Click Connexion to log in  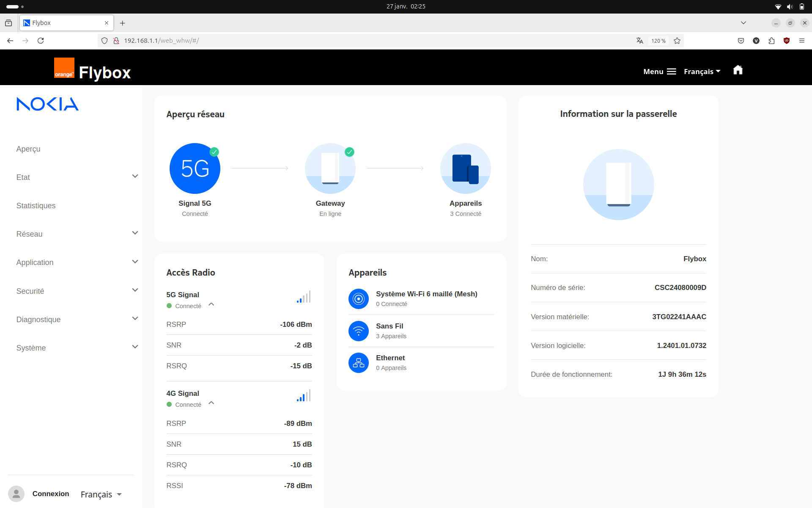[x=51, y=494]
